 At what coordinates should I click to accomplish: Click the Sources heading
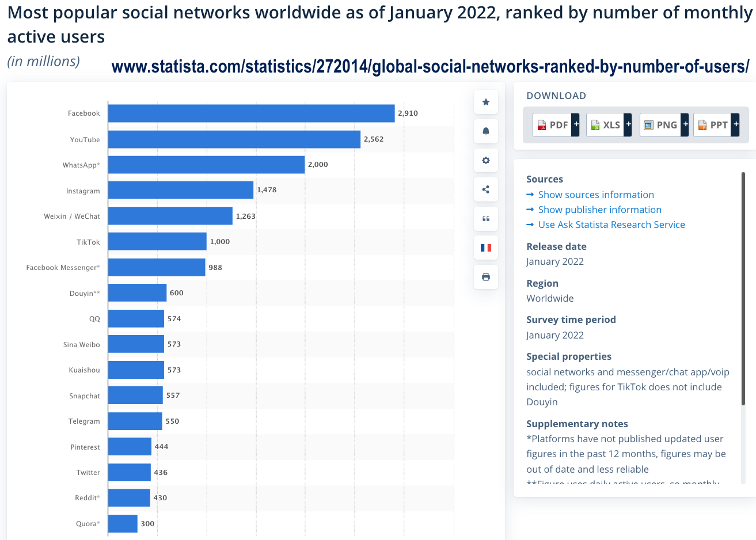545,179
